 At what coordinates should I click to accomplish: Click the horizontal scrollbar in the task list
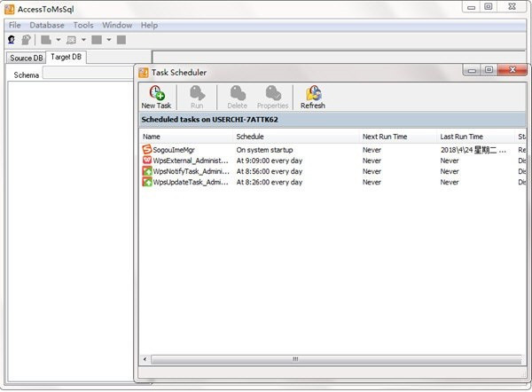coord(295,359)
